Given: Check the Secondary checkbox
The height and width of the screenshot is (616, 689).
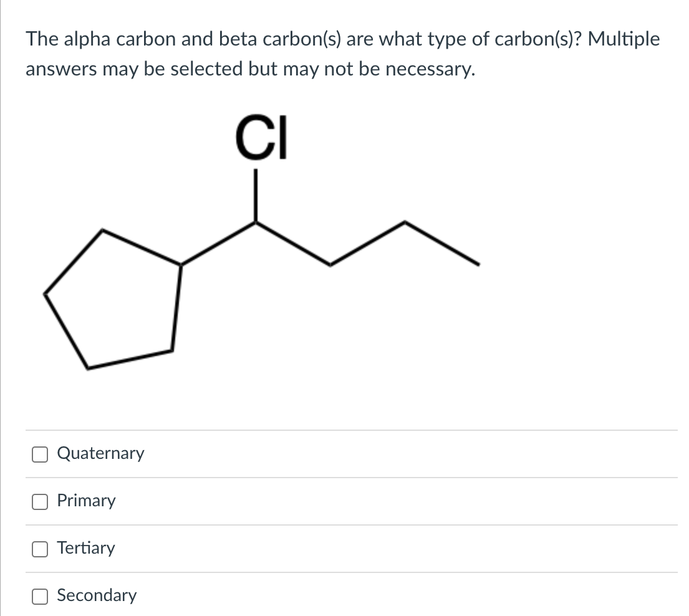Looking at the screenshot, I should [39, 596].
